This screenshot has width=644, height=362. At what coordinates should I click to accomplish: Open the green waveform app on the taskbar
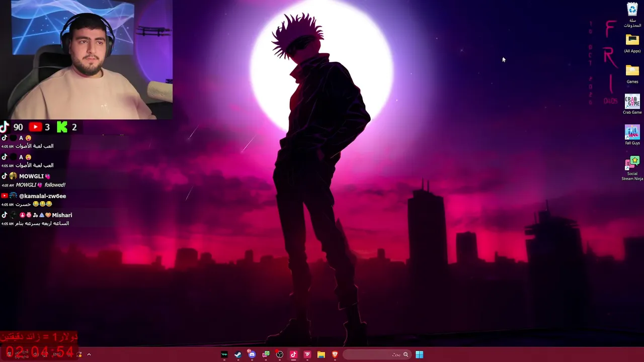coord(224,354)
